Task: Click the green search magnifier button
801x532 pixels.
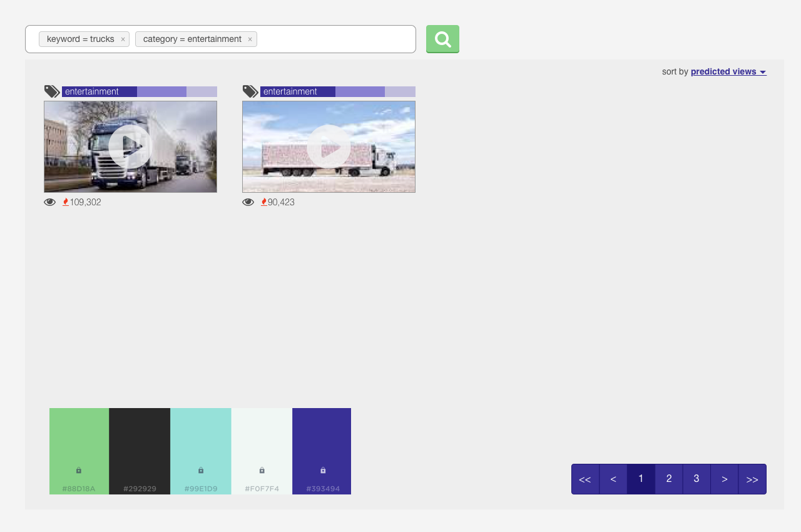Action: tap(442, 39)
